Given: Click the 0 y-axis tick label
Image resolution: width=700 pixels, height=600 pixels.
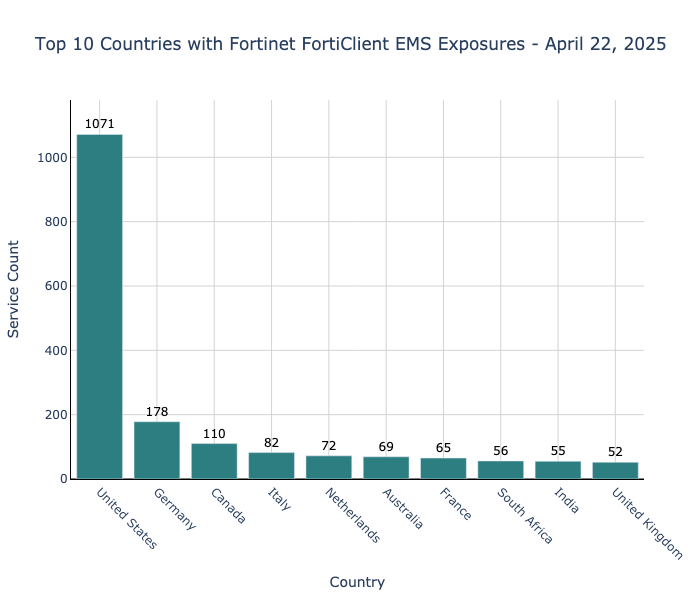Looking at the screenshot, I should (64, 479).
